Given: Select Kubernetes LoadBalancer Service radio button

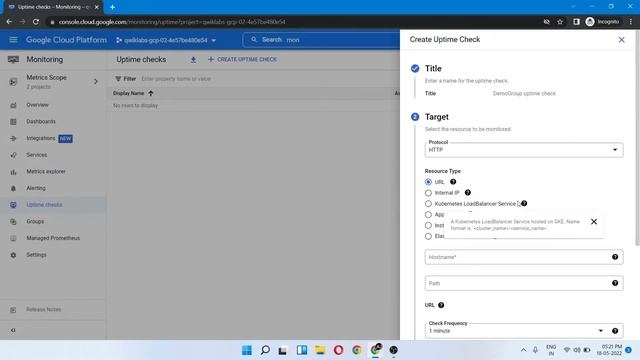Looking at the screenshot, I should point(428,204).
